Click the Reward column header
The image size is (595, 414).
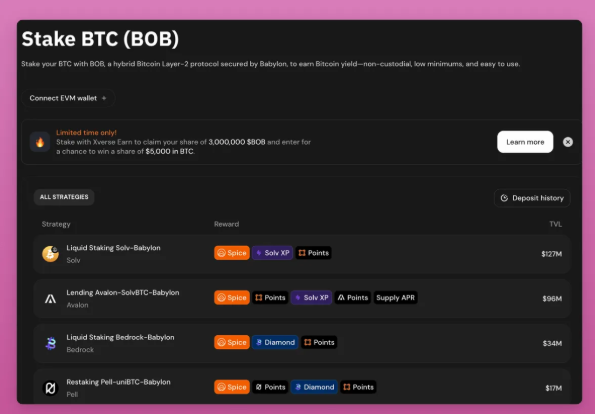pyautogui.click(x=227, y=224)
